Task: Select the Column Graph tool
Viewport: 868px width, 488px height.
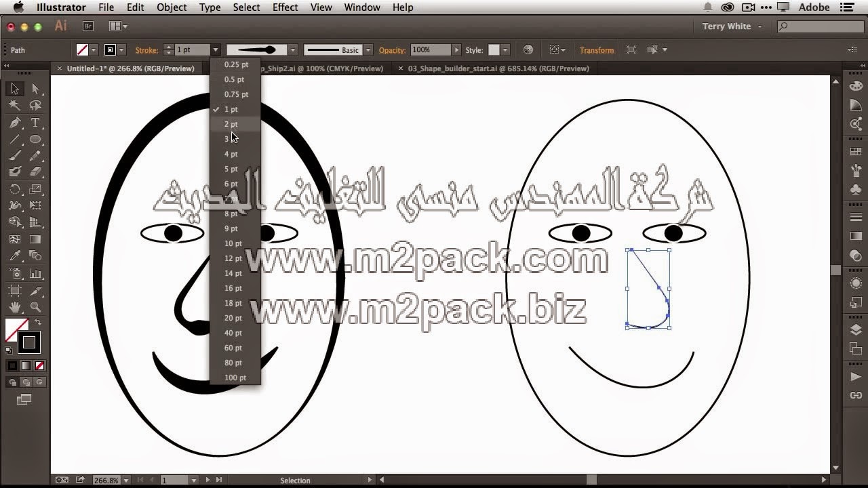Action: pyautogui.click(x=35, y=273)
